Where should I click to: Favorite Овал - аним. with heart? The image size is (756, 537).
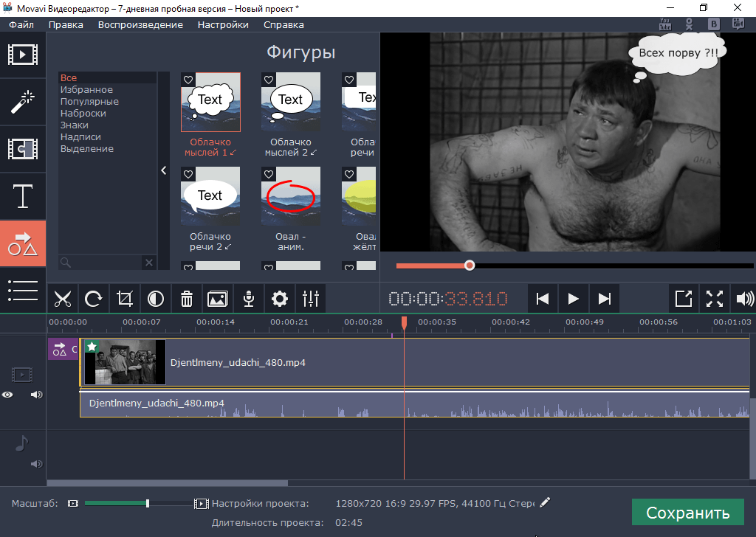pos(269,174)
